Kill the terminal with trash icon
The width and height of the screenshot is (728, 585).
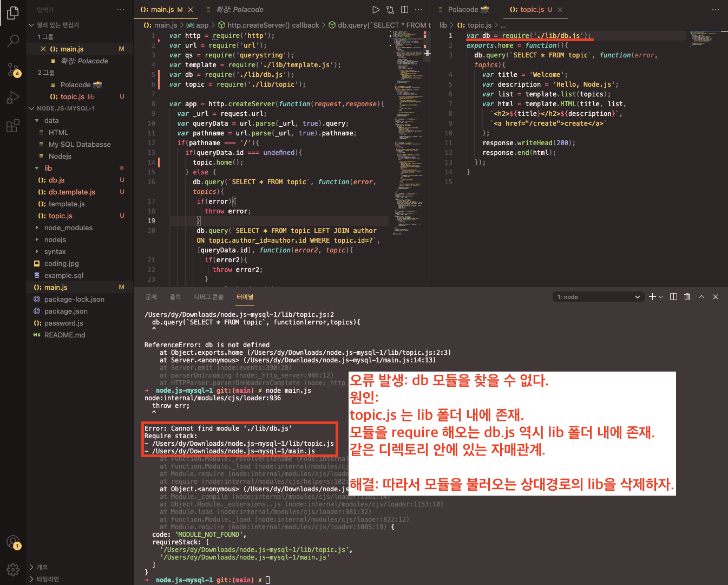(x=687, y=297)
